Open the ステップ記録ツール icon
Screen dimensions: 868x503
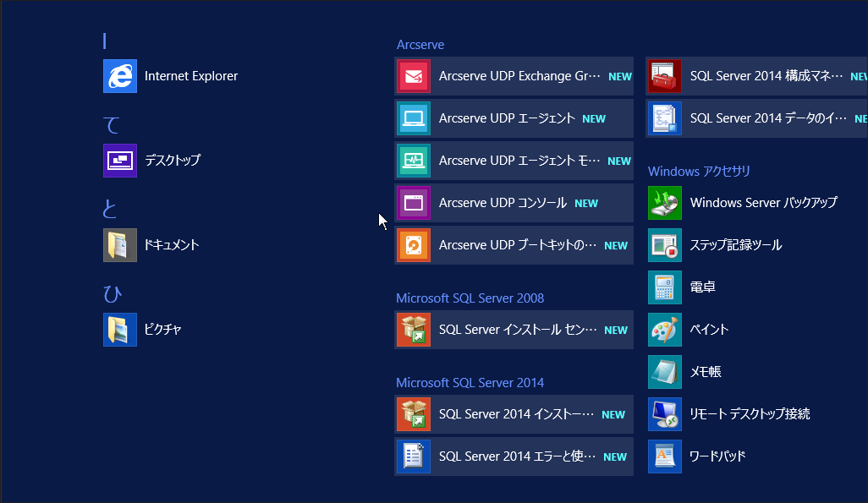pyautogui.click(x=665, y=245)
